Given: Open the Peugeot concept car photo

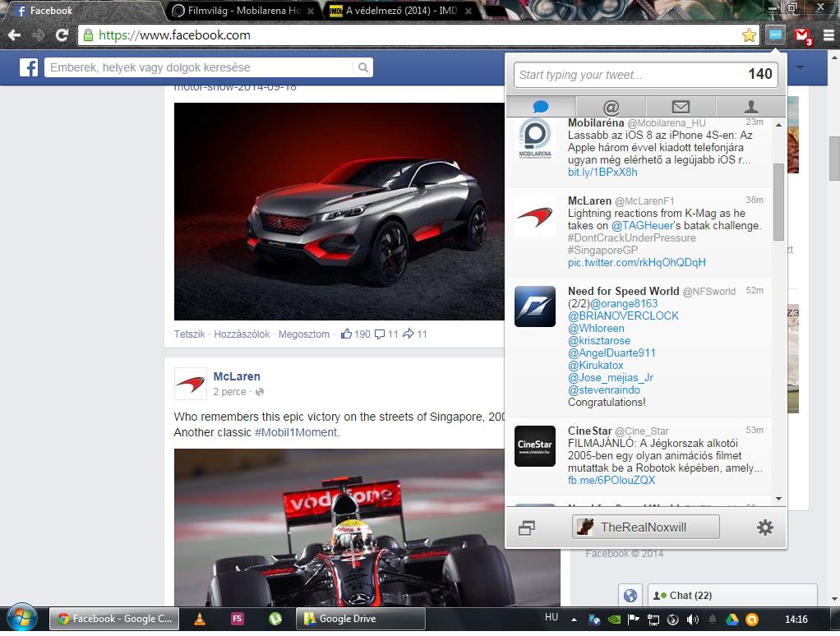Looking at the screenshot, I should click(x=339, y=211).
